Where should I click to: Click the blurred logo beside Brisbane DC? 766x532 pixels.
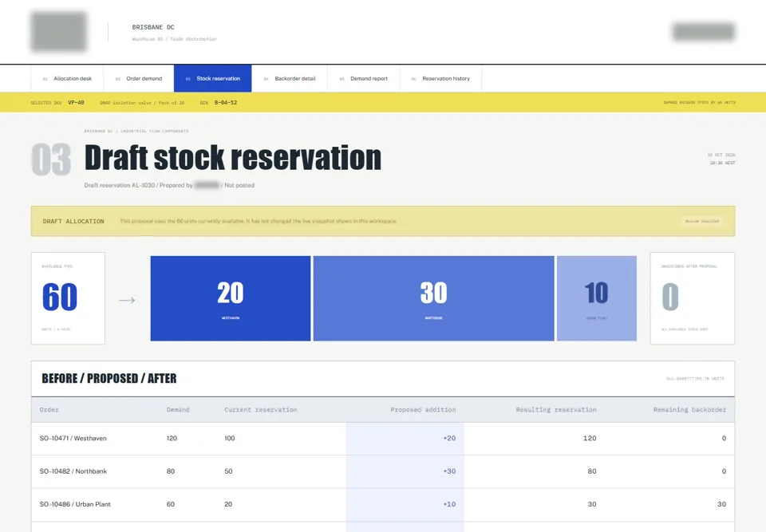(x=58, y=32)
